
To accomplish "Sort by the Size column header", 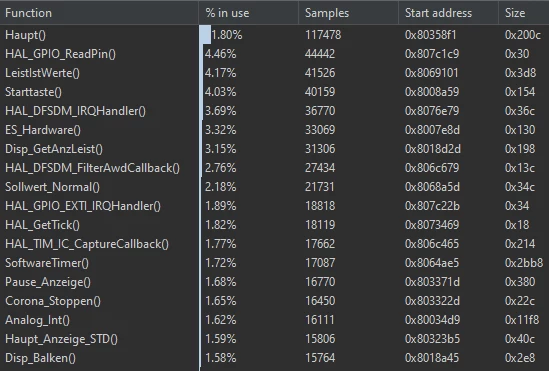I will pyautogui.click(x=524, y=13).
